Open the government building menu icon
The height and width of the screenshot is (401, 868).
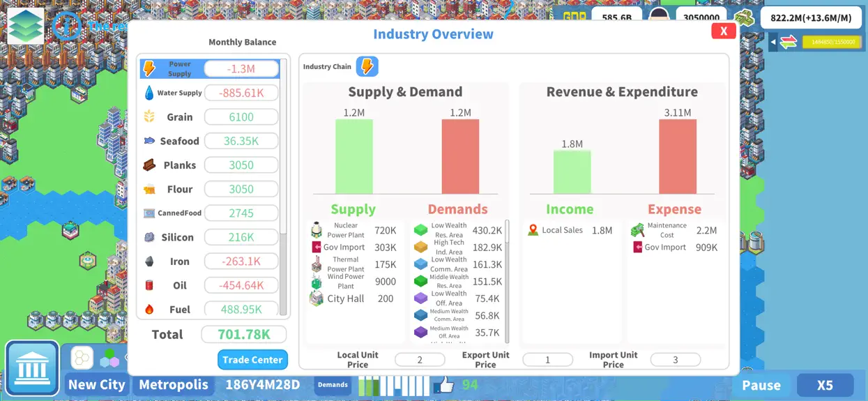[32, 368]
